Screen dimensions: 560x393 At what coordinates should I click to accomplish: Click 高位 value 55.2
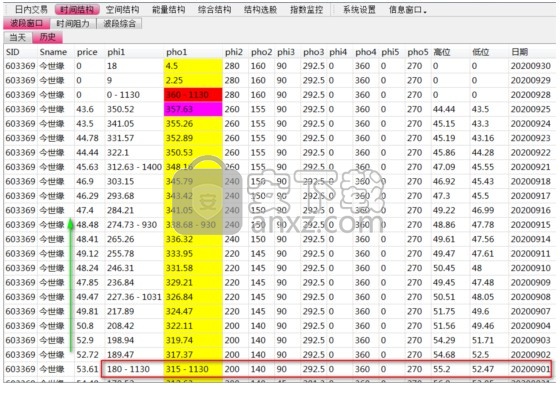(441, 369)
